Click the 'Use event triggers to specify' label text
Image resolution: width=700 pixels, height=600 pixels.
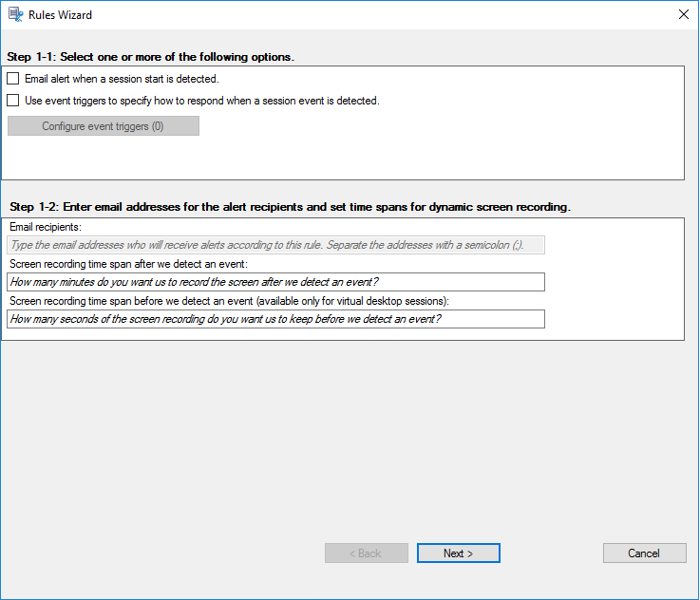[x=201, y=100]
